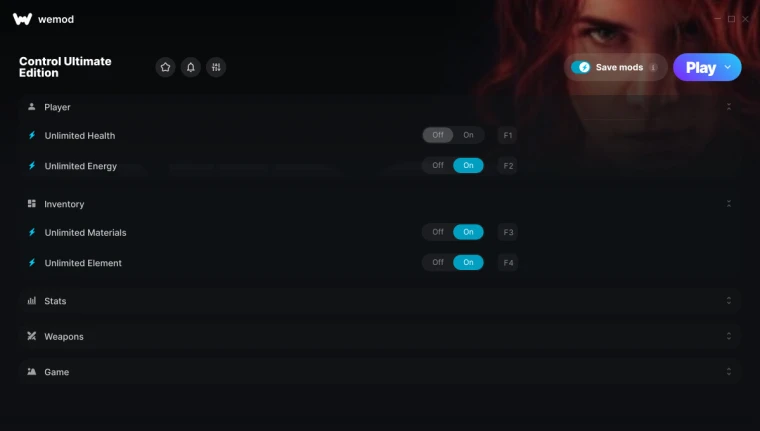Open the Play button dropdown arrow

728,67
